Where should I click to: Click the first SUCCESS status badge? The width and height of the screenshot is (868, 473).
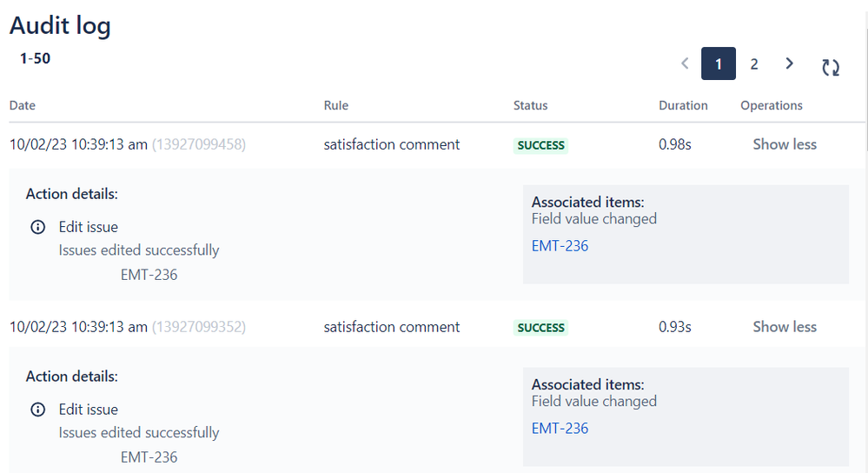pyautogui.click(x=540, y=145)
